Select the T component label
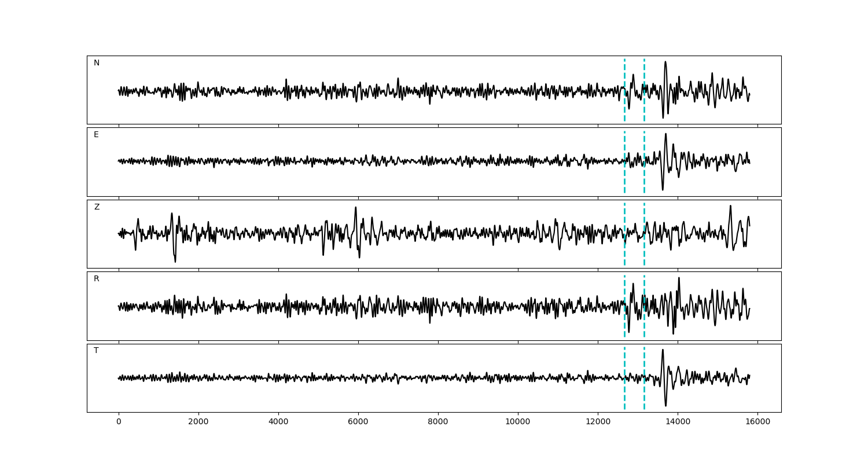The image size is (868, 463). point(96,351)
